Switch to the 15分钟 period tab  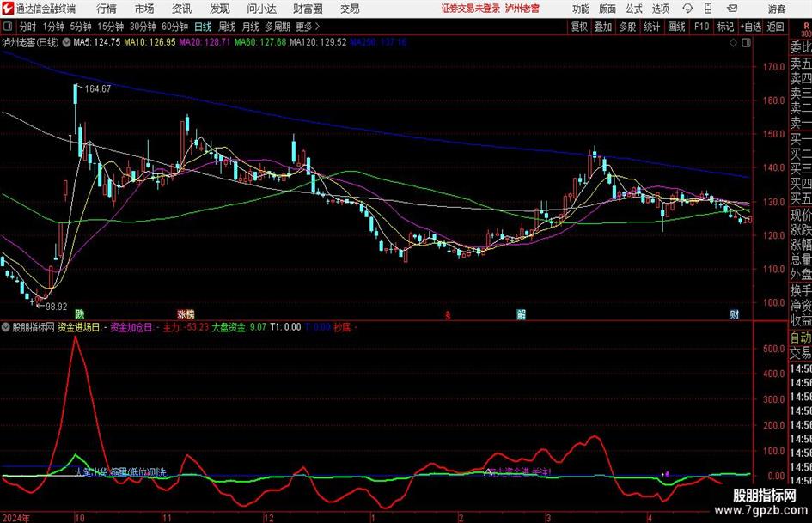point(110,27)
